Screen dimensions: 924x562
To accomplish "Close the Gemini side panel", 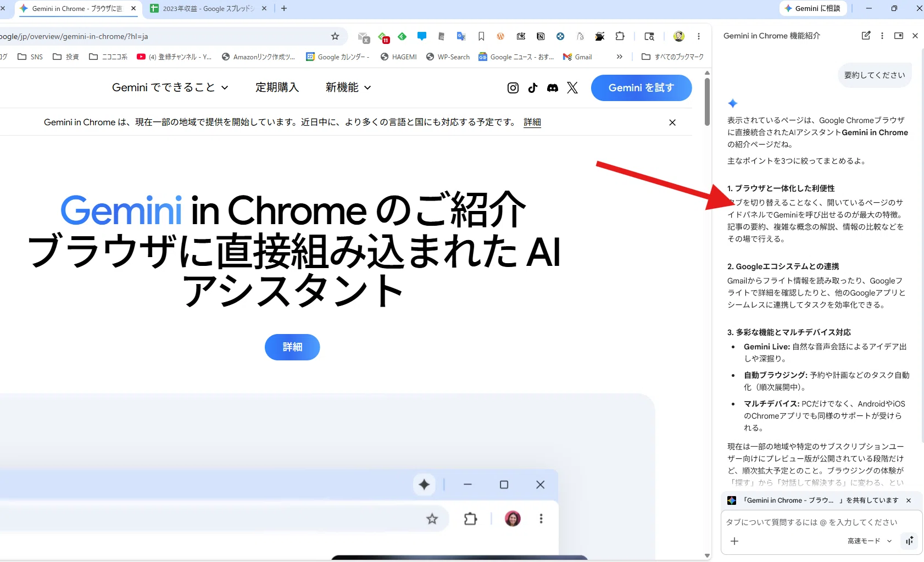I will coord(915,36).
